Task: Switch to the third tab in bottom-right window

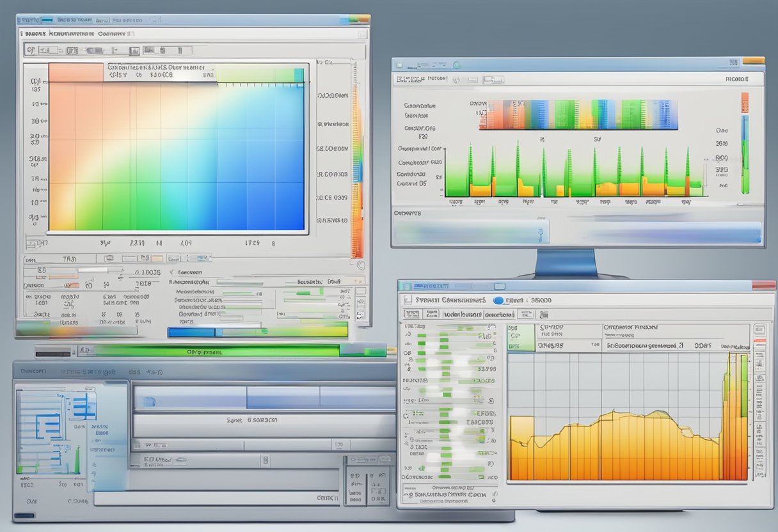Action: [499, 314]
